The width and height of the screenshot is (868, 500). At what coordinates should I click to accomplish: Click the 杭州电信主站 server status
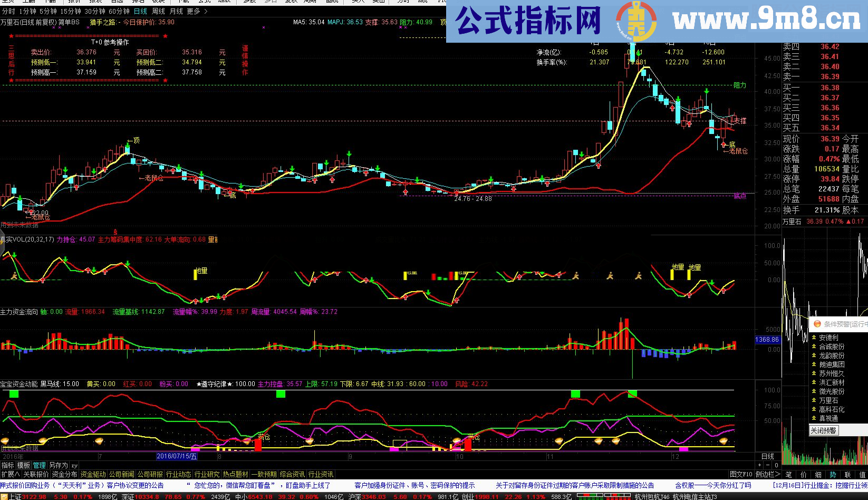click(695, 496)
